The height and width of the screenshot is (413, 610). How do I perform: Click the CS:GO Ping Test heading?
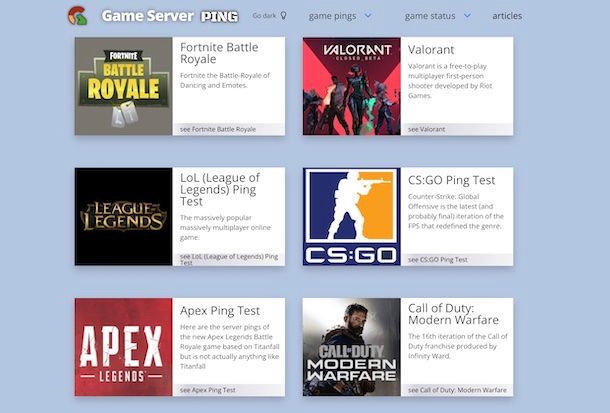point(451,180)
